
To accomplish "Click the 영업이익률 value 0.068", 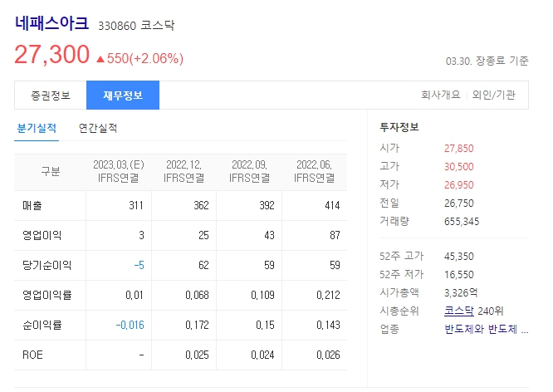I will 197,295.
